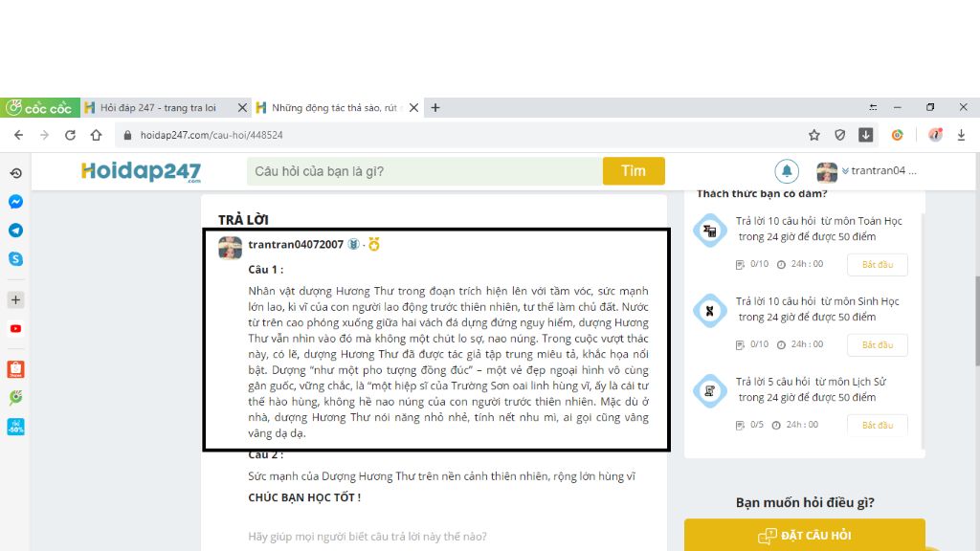This screenshot has height=551, width=980.
Task: Start the Toán Học challenge with Bắt đầu
Action: 878,264
